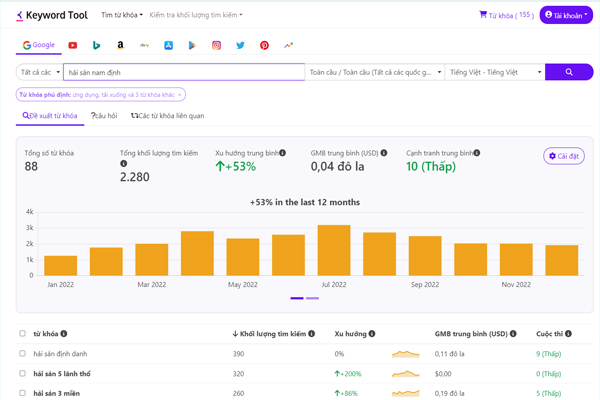Open the Google Trends source
The width and height of the screenshot is (600, 400).
pos(288,45)
